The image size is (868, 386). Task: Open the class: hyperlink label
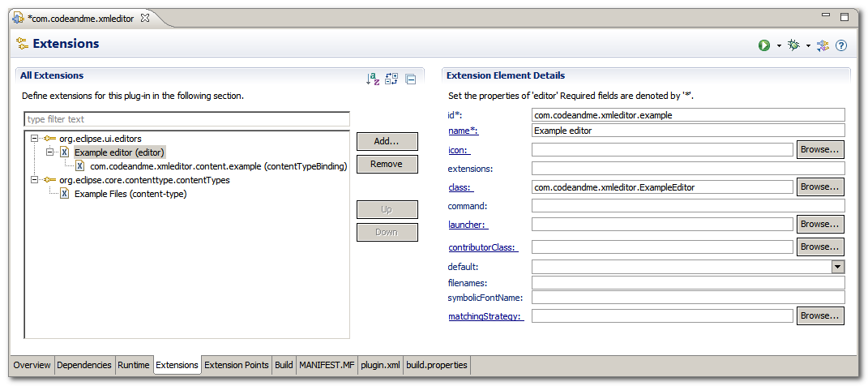[x=460, y=187]
